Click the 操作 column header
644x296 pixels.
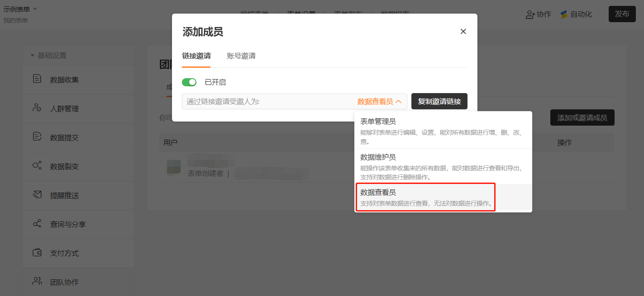click(564, 142)
